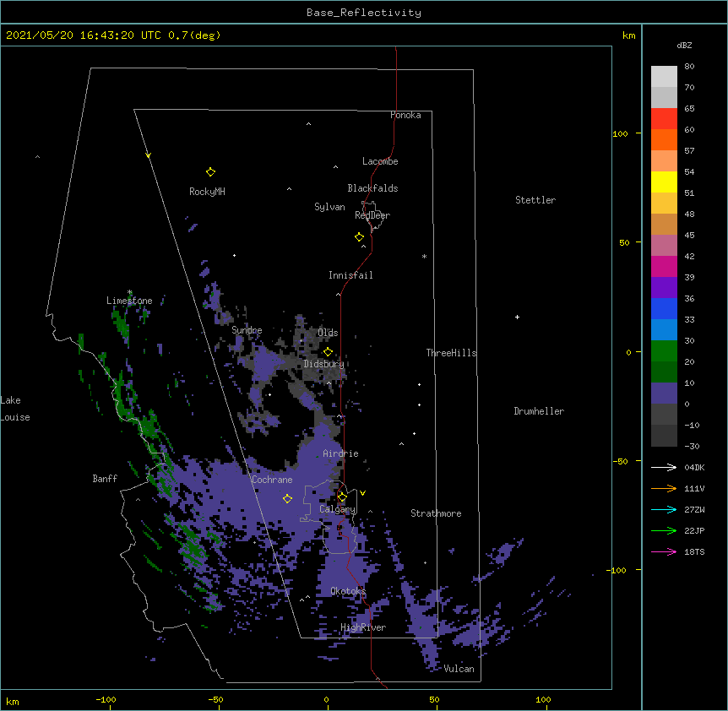Click the Base_Reflectivity title

click(364, 13)
